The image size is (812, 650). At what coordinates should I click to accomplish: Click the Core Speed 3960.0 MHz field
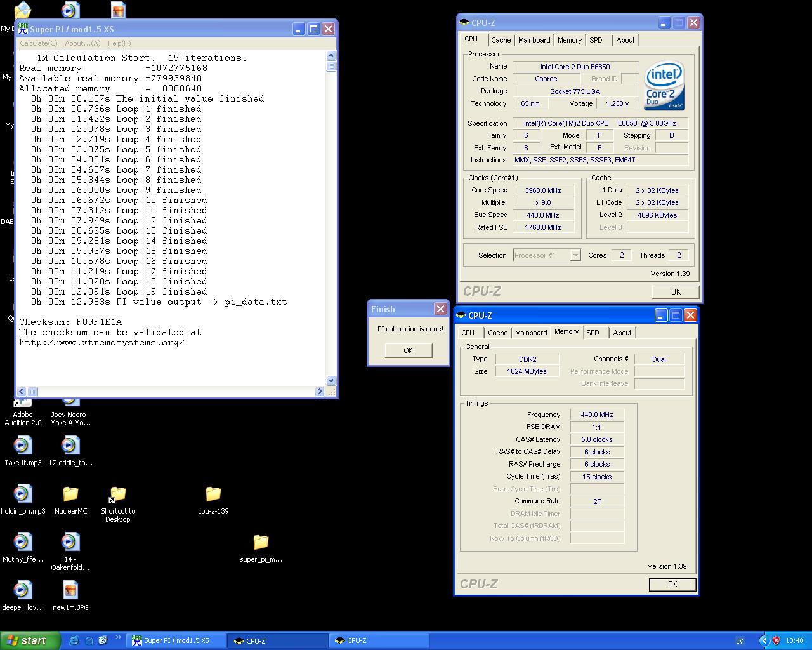(x=543, y=190)
